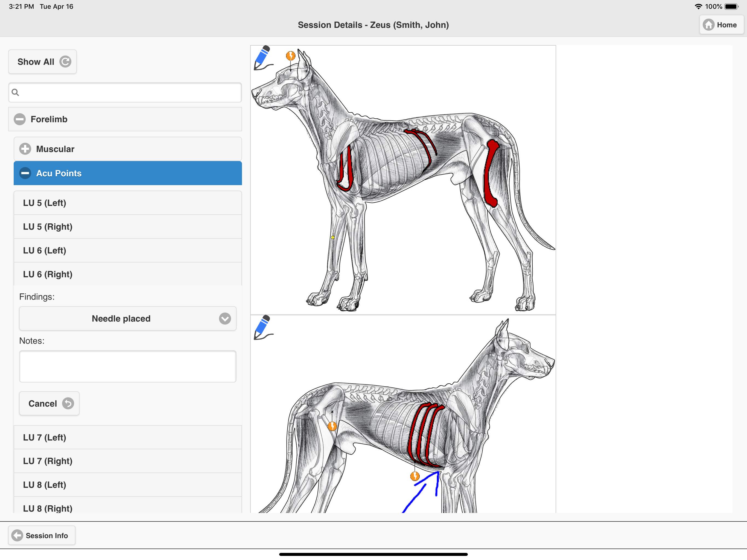The width and height of the screenshot is (747, 560).
Task: Tap the pencil draw icon on bottom dog image
Action: (263, 327)
